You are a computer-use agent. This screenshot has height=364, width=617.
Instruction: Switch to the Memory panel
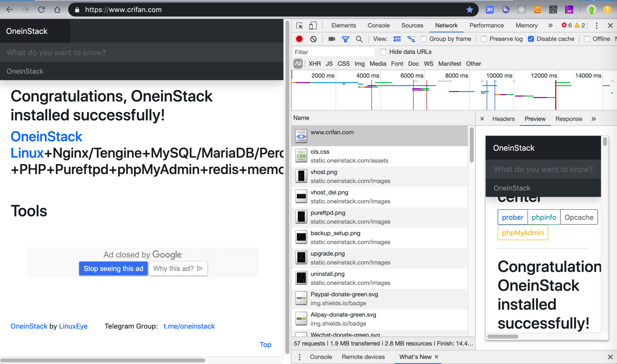(527, 25)
